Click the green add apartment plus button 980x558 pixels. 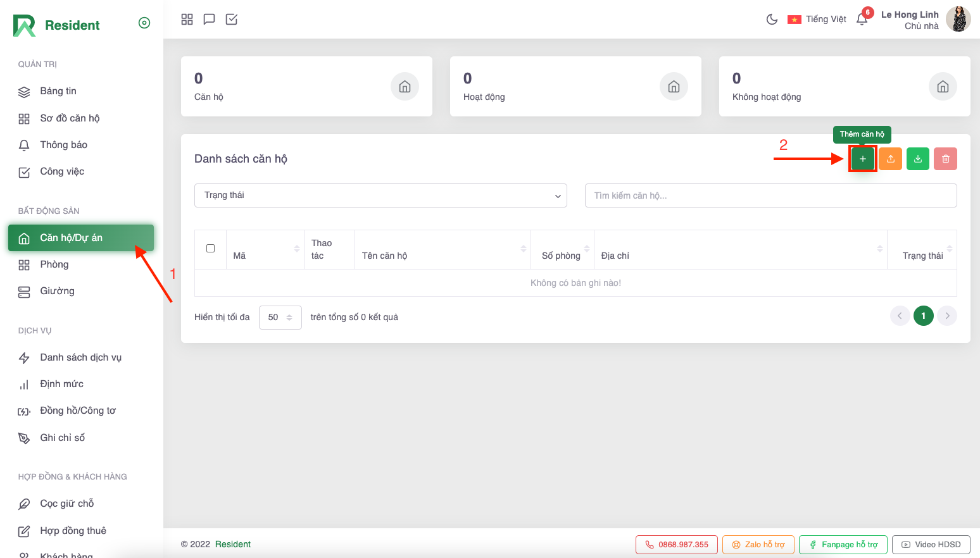[x=862, y=159]
